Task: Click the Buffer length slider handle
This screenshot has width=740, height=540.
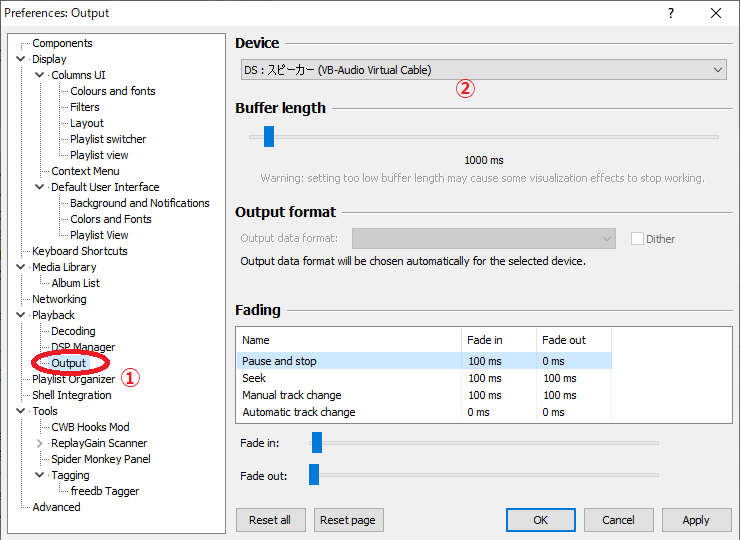Action: (x=269, y=136)
